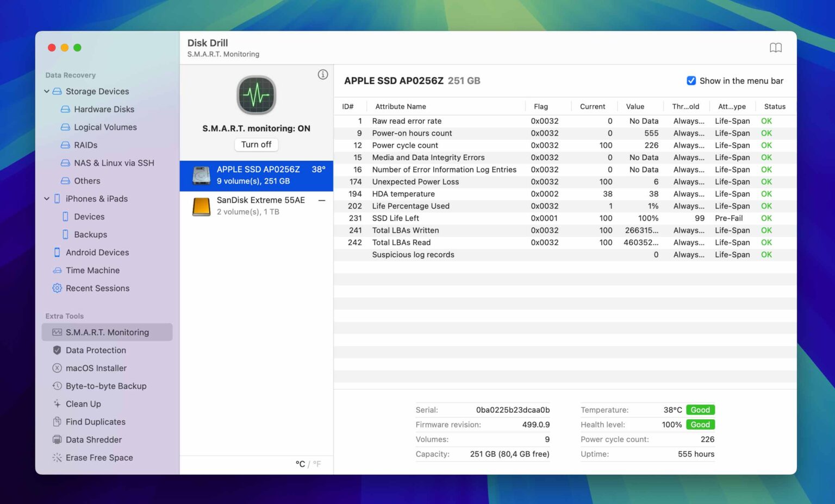Select the SanDisk Extreme 55AE disk entry
Image resolution: width=835 pixels, height=504 pixels.
(256, 205)
